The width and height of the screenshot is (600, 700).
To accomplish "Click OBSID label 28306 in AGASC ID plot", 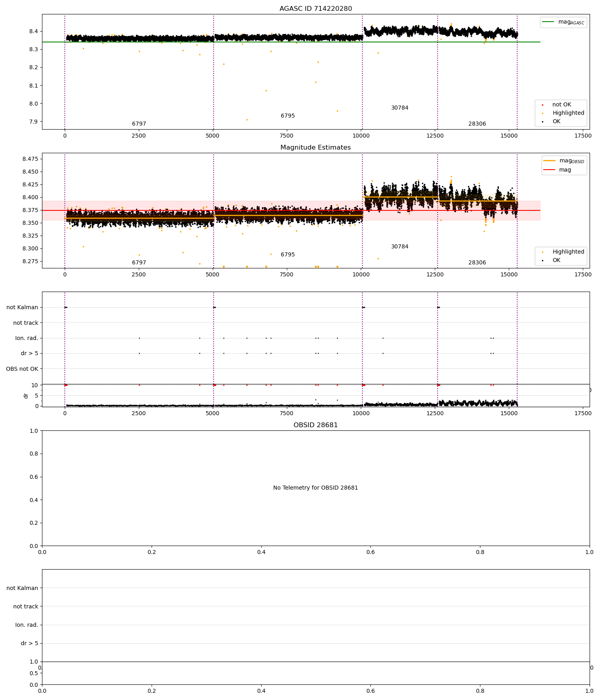I will pos(477,124).
